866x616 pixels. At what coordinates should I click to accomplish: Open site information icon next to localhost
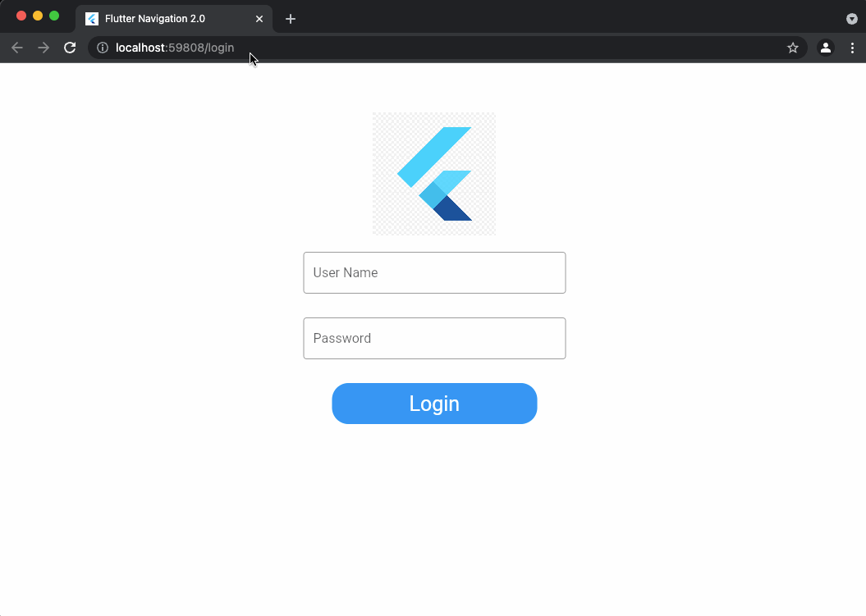103,48
